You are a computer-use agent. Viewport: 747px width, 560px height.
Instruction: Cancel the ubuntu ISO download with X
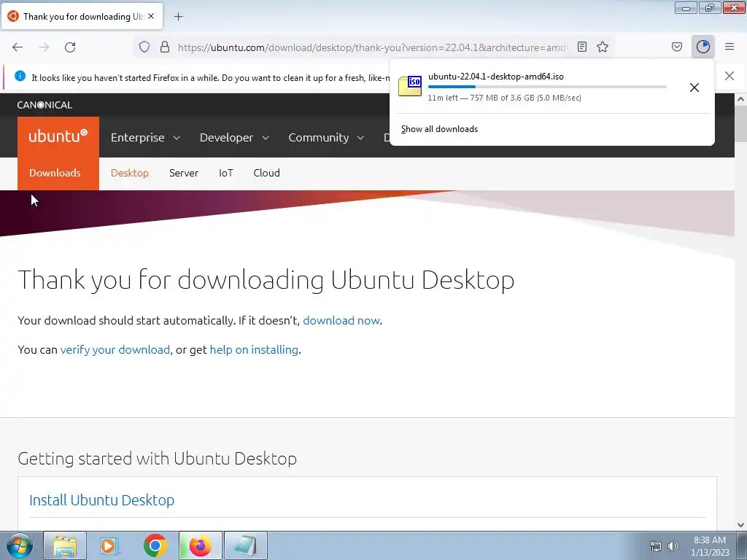(694, 87)
